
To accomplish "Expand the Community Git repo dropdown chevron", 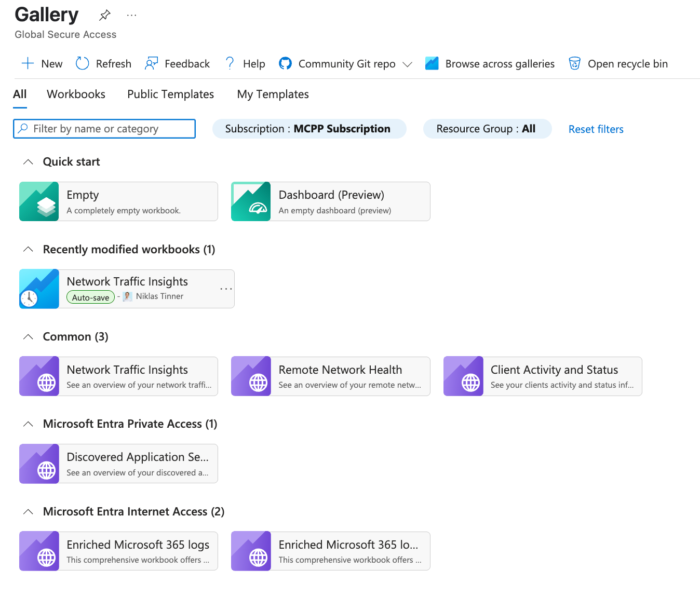I will point(408,64).
